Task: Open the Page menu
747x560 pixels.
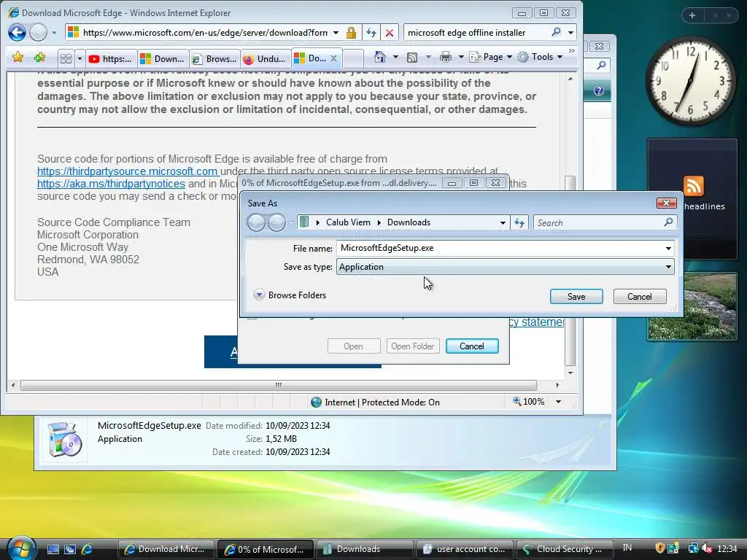Action: [x=491, y=57]
